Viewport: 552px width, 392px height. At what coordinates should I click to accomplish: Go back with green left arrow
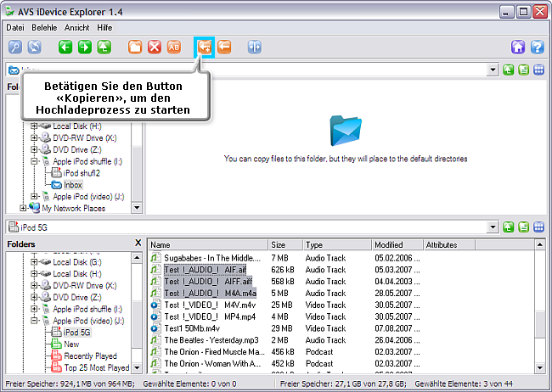pos(65,47)
